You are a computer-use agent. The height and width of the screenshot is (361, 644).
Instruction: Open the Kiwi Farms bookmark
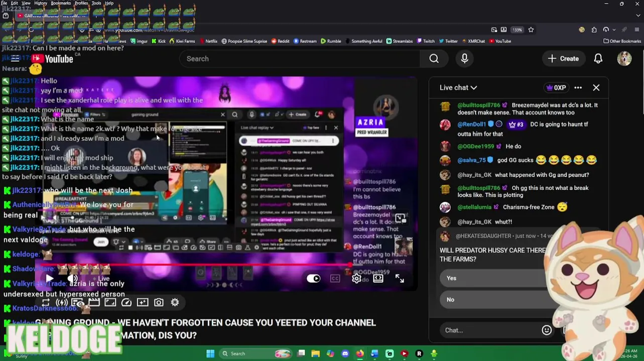pyautogui.click(x=182, y=41)
